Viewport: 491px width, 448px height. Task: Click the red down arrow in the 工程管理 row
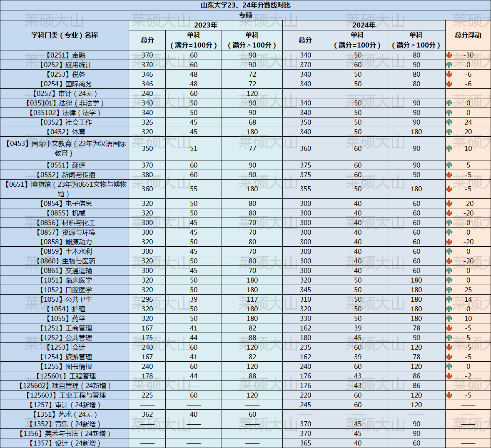point(449,376)
